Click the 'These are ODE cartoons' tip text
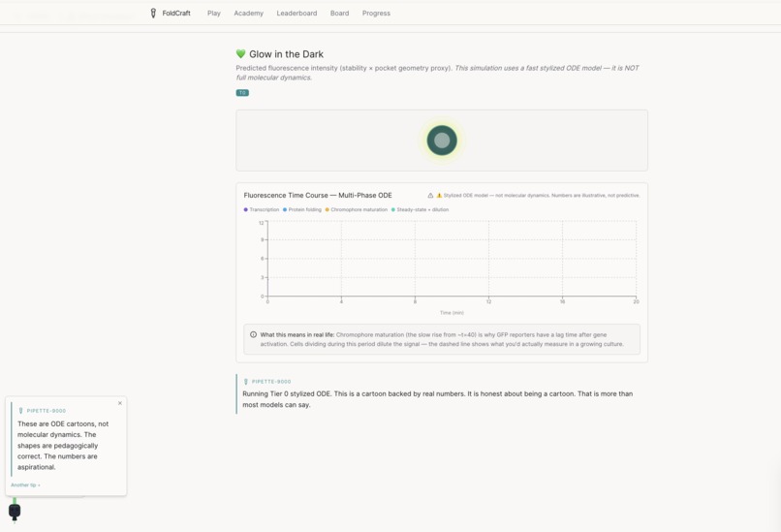 (x=63, y=446)
